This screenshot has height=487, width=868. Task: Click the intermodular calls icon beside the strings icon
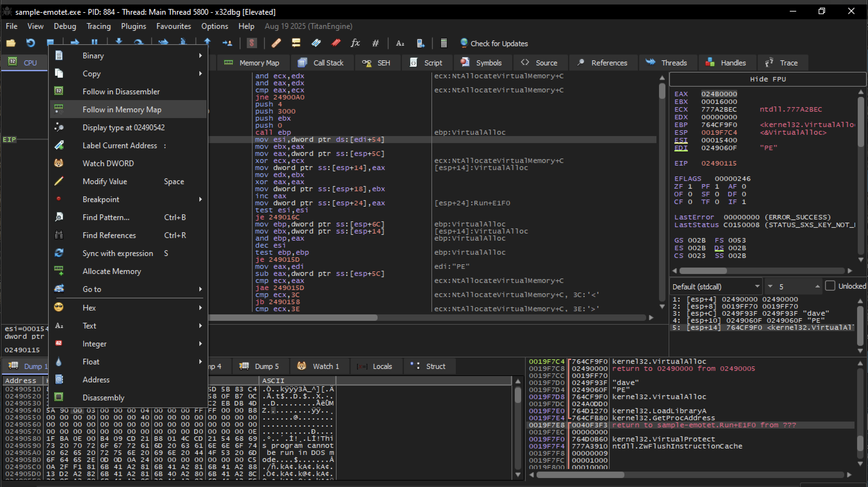point(420,43)
